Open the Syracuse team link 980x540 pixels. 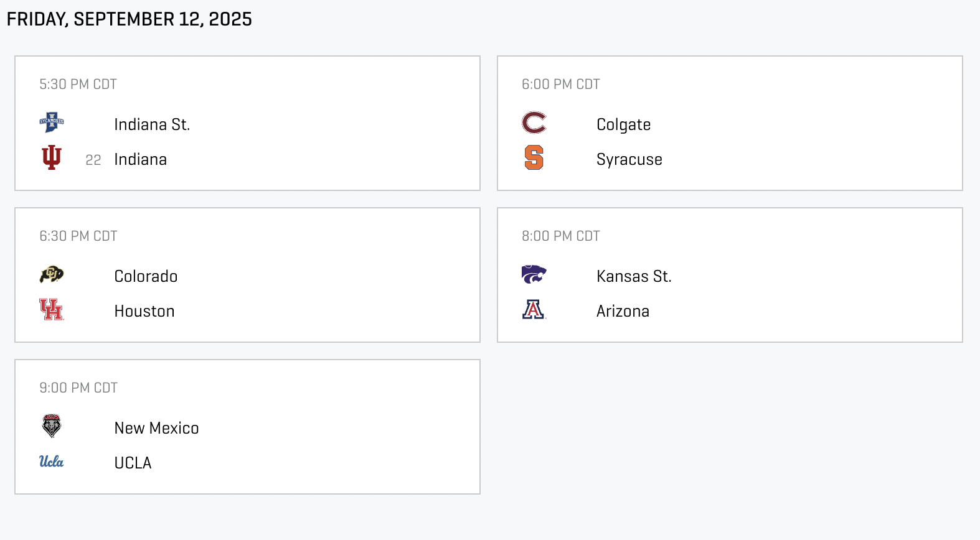click(629, 159)
